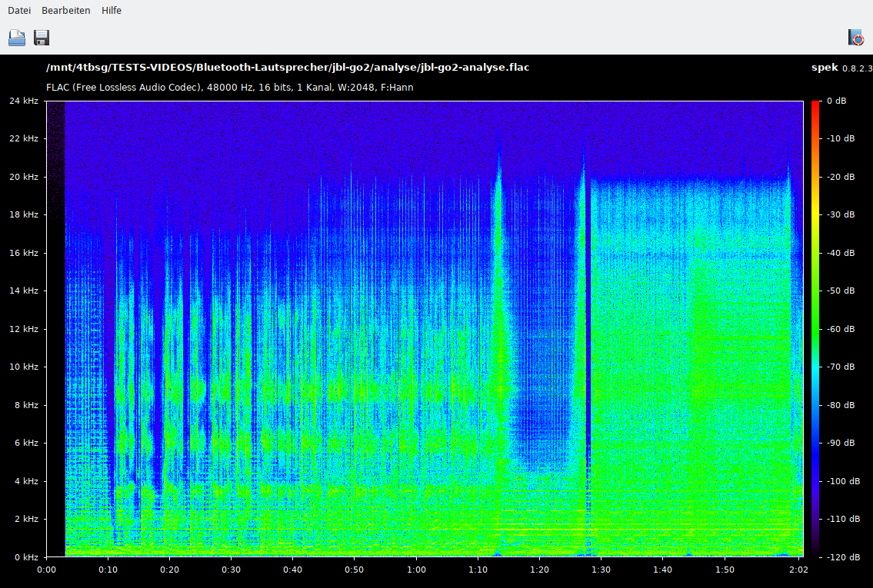
Task: Click the 4 kHz frequency label
Action: (26, 481)
